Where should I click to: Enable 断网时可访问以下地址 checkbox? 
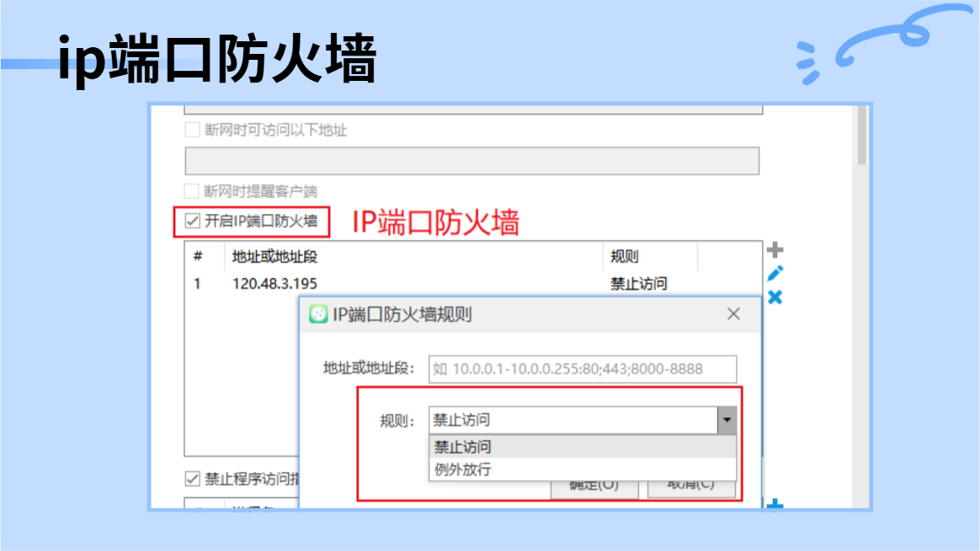coord(193,130)
